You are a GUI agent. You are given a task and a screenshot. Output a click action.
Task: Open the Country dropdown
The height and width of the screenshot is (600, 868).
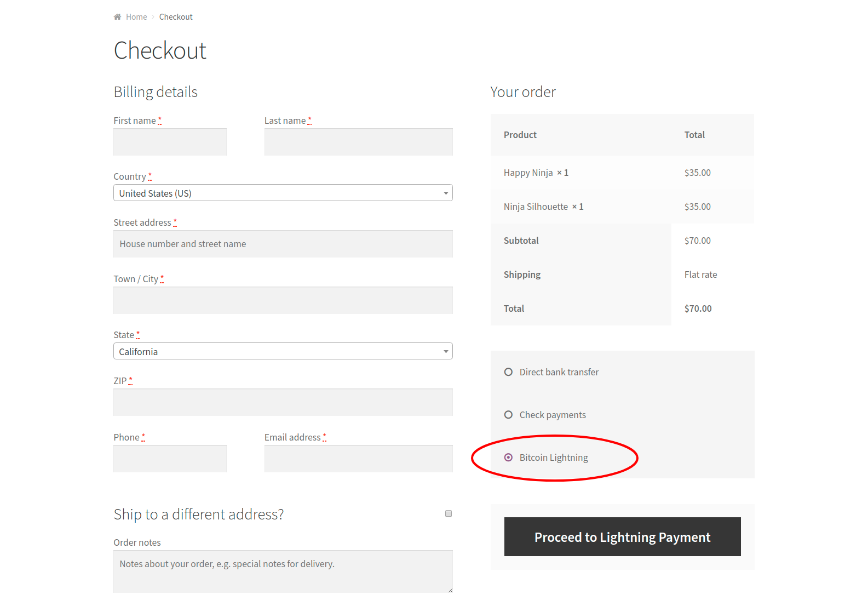pyautogui.click(x=283, y=193)
